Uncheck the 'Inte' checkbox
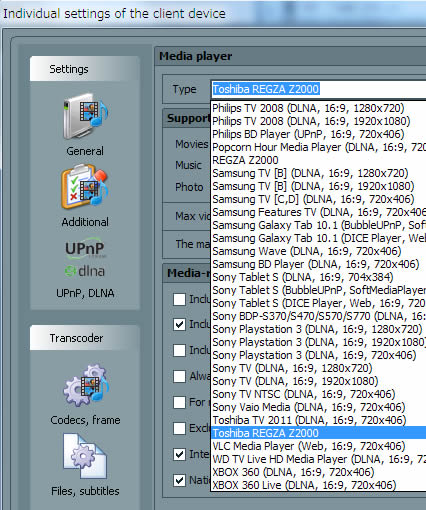The image size is (426, 510). pos(179,454)
